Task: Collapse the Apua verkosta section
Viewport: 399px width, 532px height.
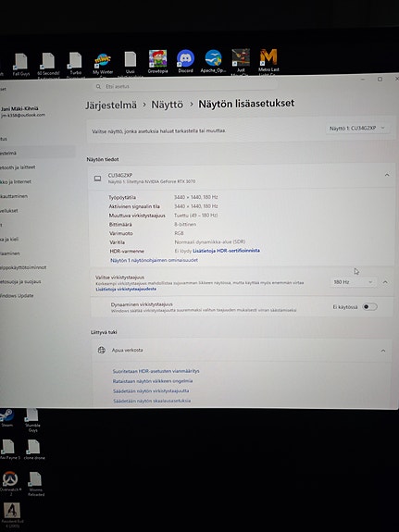Action: point(383,351)
